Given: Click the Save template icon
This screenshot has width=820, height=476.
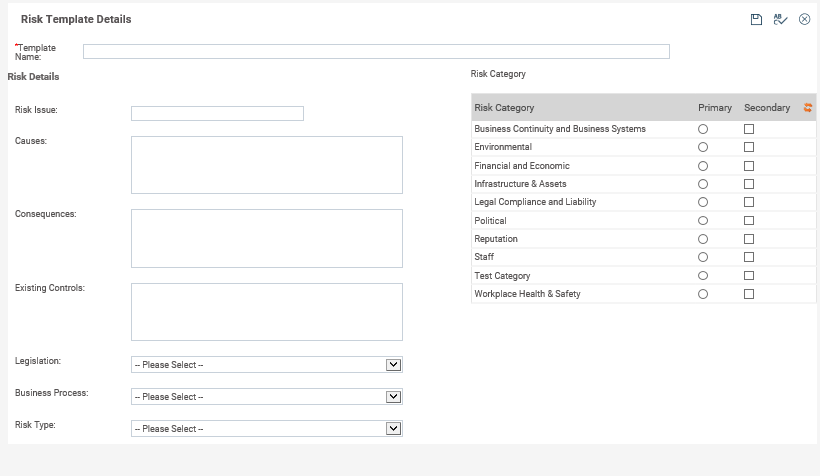Looking at the screenshot, I should click(x=756, y=19).
